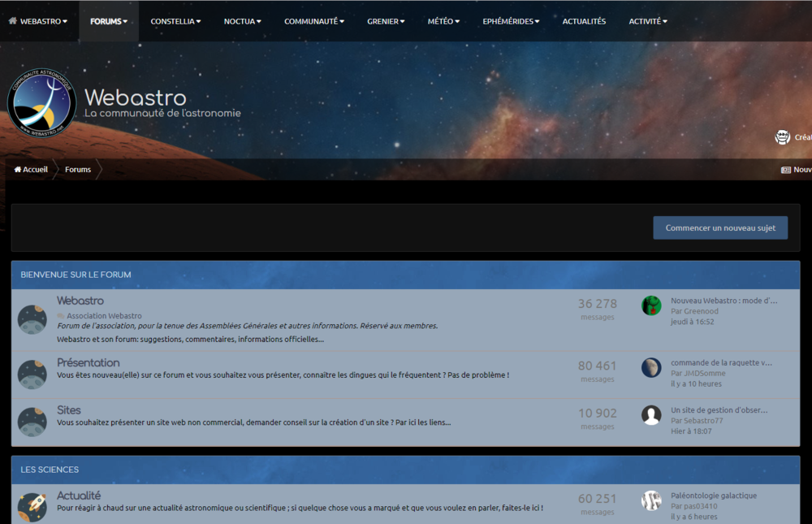Click the subforum icon beside Association Webastro
The width and height of the screenshot is (812, 524).
pyautogui.click(x=61, y=316)
